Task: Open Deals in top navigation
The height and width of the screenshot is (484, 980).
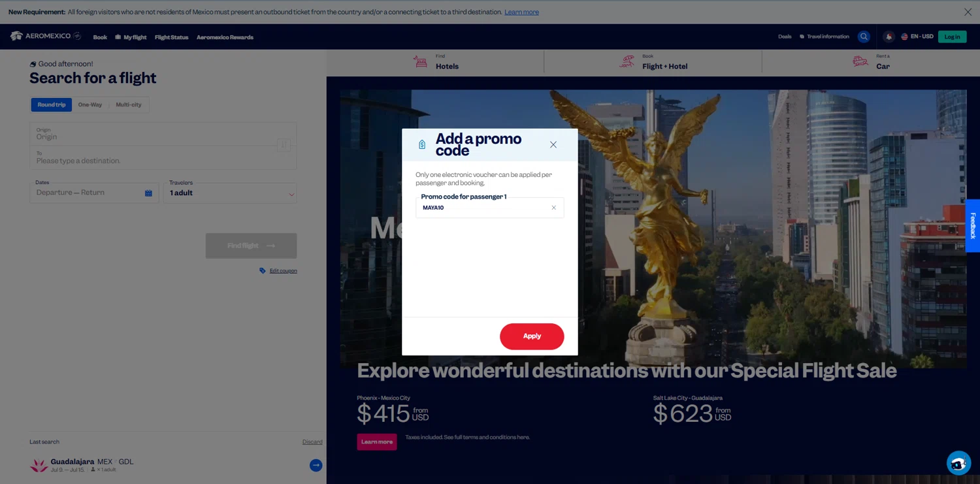Action: click(x=785, y=37)
